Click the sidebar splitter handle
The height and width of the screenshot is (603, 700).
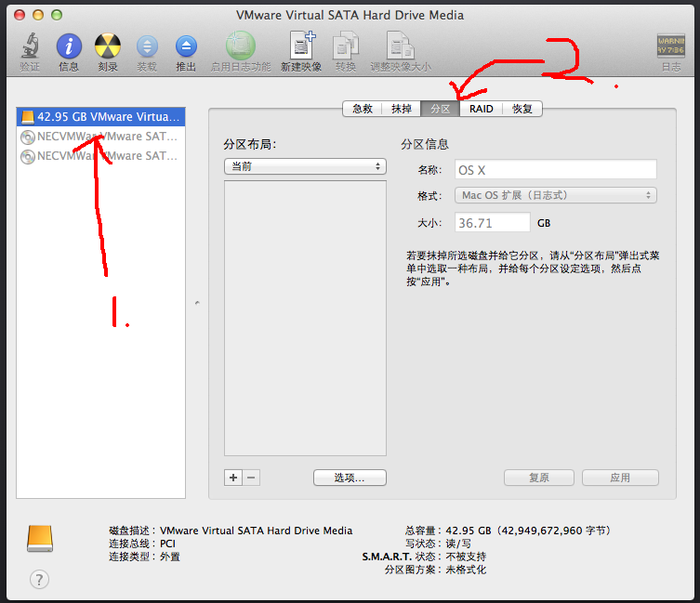197,303
